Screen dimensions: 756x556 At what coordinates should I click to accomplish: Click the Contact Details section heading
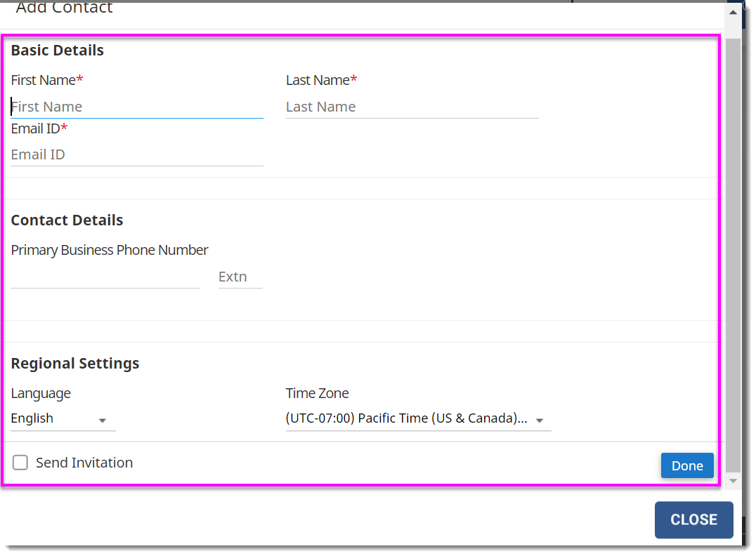coord(67,220)
